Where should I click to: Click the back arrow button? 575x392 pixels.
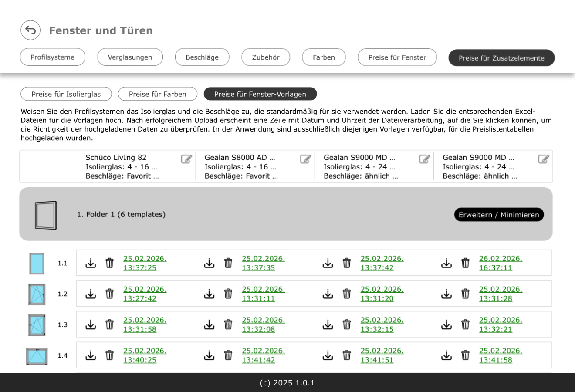coord(30,30)
